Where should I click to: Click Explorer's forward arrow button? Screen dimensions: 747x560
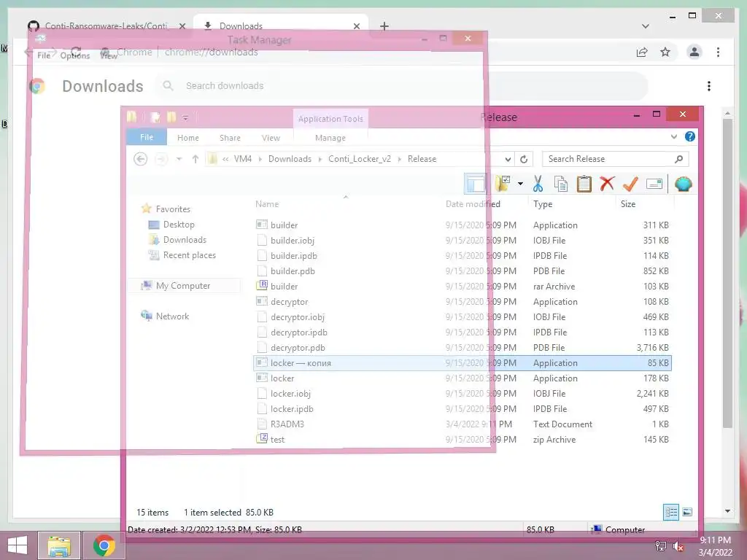coord(161,159)
